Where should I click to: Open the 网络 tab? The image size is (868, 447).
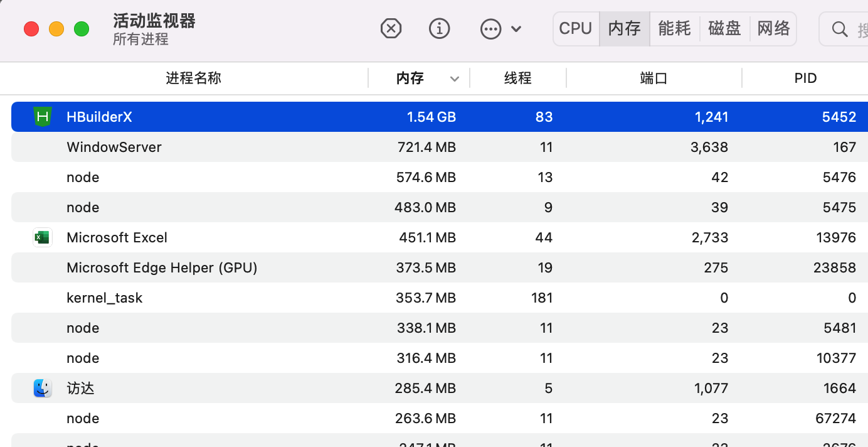tap(773, 28)
